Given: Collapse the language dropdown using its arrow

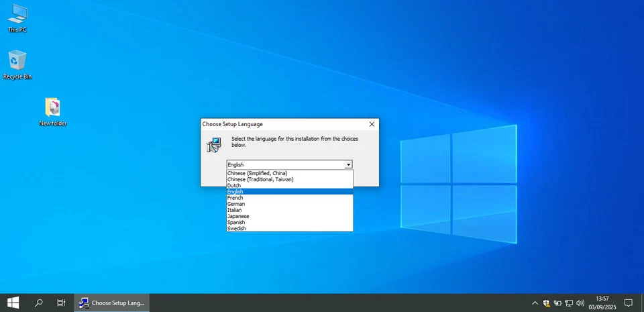Looking at the screenshot, I should (348, 164).
